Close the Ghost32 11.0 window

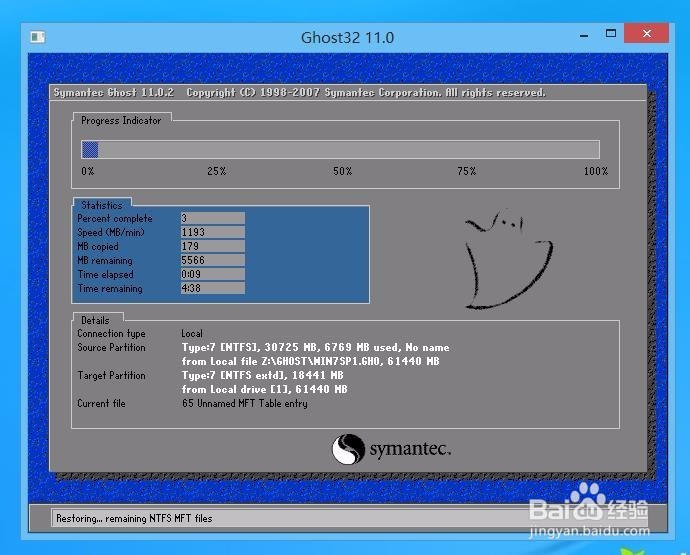pyautogui.click(x=646, y=33)
